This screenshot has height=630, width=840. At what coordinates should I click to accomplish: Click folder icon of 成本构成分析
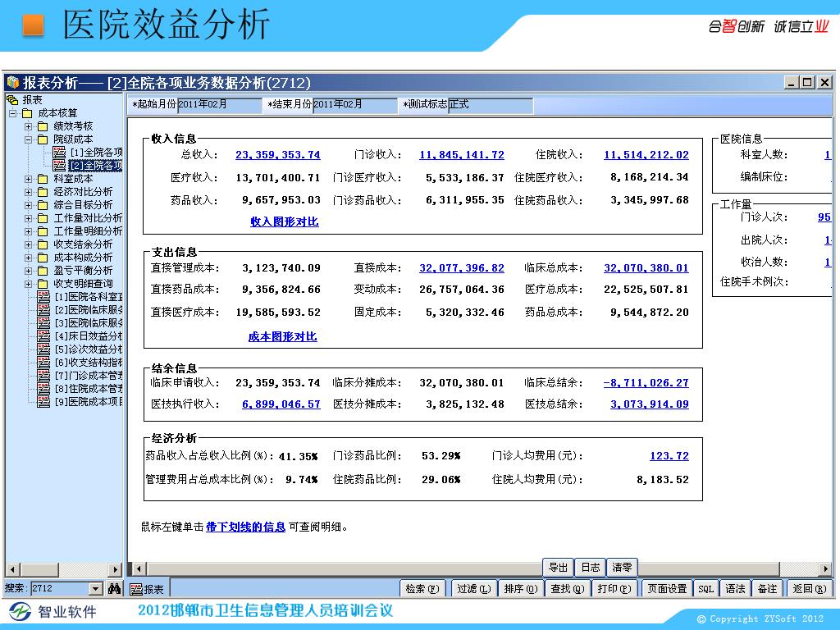point(43,258)
